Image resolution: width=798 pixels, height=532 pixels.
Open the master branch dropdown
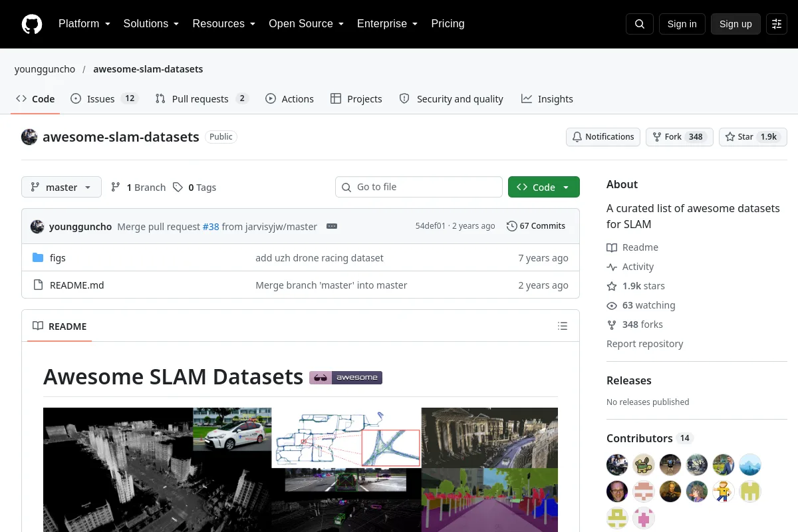click(x=61, y=187)
